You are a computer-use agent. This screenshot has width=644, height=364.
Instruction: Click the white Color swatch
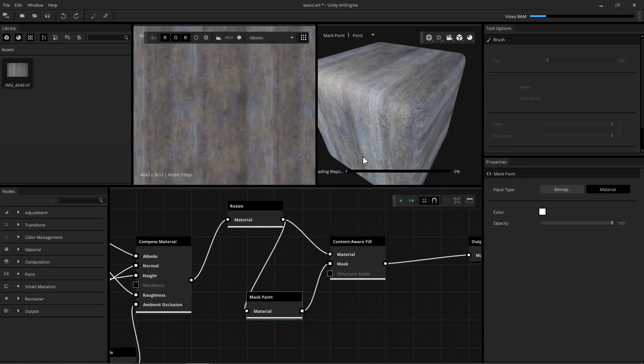pos(542,212)
